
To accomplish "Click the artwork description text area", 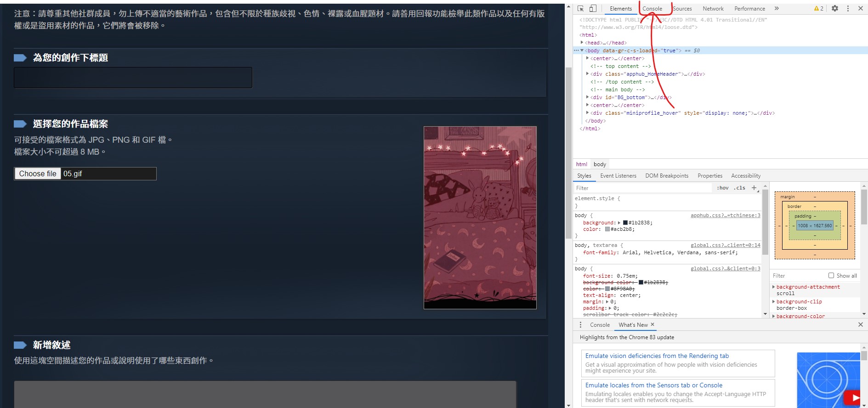I will coord(265,394).
